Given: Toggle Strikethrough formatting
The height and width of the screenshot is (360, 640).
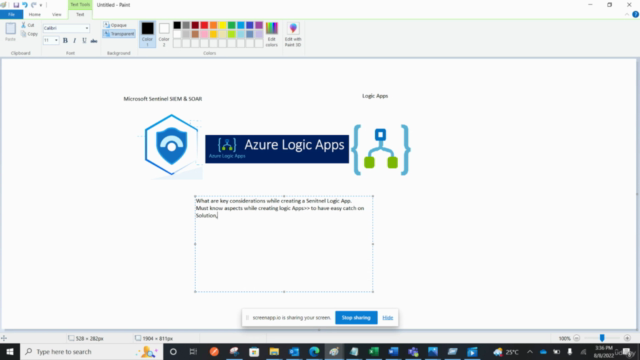Looking at the screenshot, I should [x=94, y=40].
